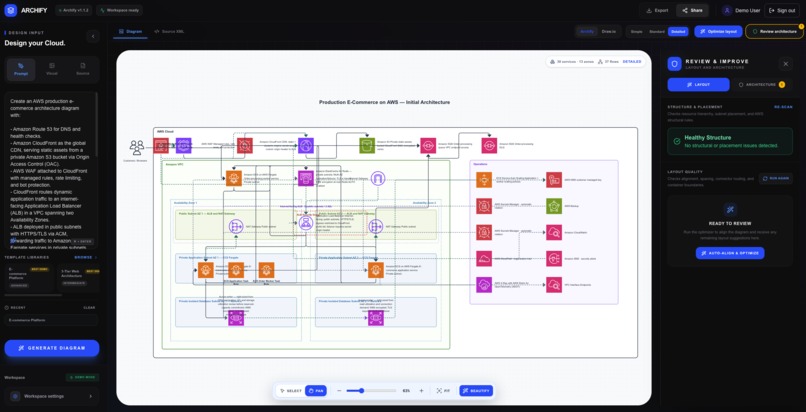This screenshot has height=412, width=806.
Task: Click the Run Again button
Action: click(776, 178)
